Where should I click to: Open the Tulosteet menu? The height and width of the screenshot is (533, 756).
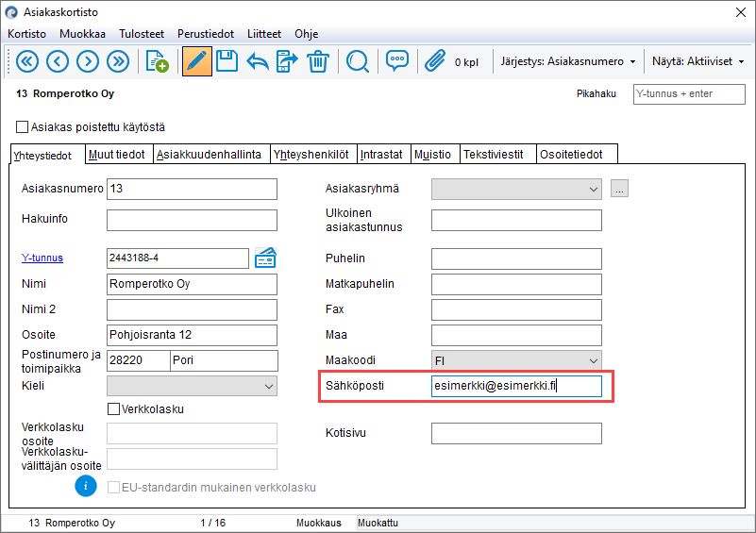coord(142,34)
